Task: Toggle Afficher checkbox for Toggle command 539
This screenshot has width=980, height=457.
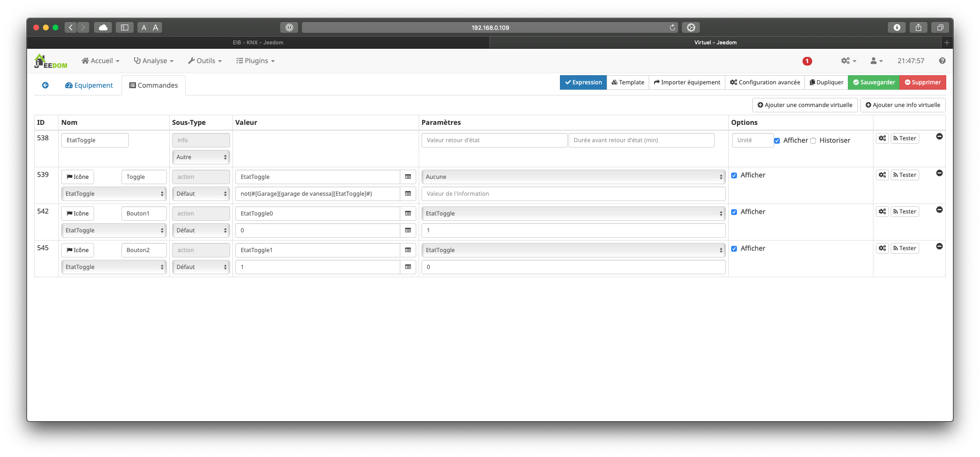Action: pos(734,175)
